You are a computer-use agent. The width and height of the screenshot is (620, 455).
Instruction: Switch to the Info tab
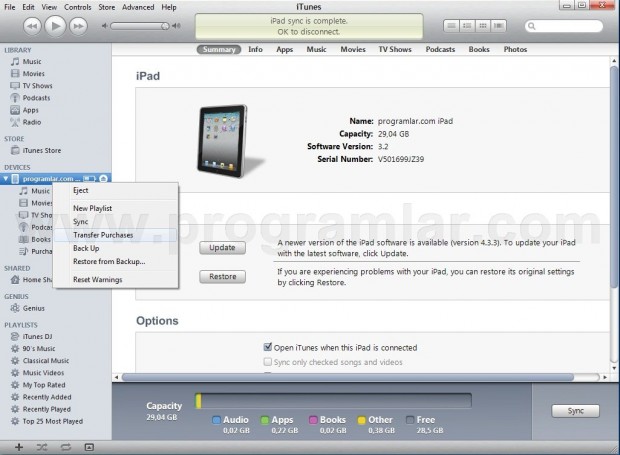tap(255, 49)
